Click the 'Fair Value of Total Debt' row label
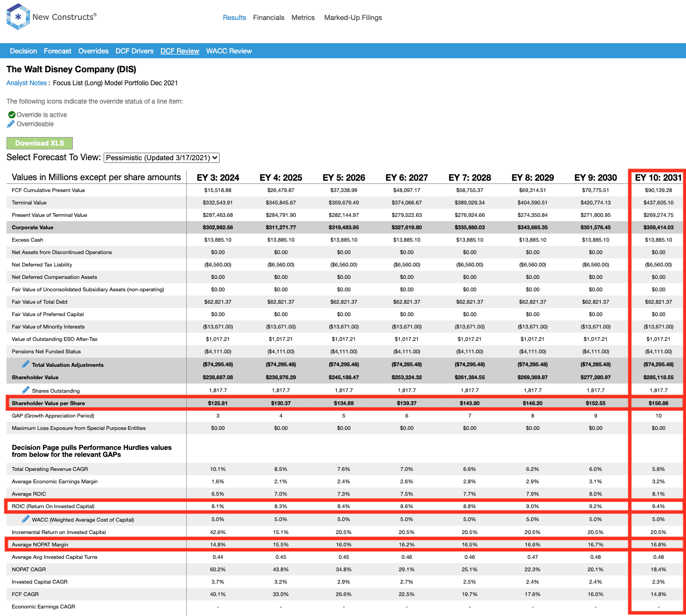This screenshot has height=616, width=686. 39,302
